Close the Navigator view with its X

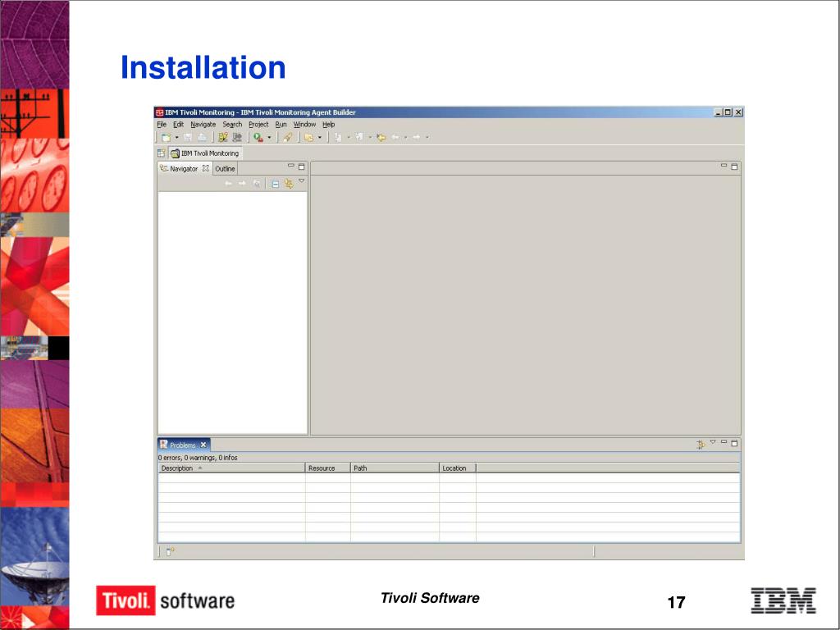pos(205,168)
